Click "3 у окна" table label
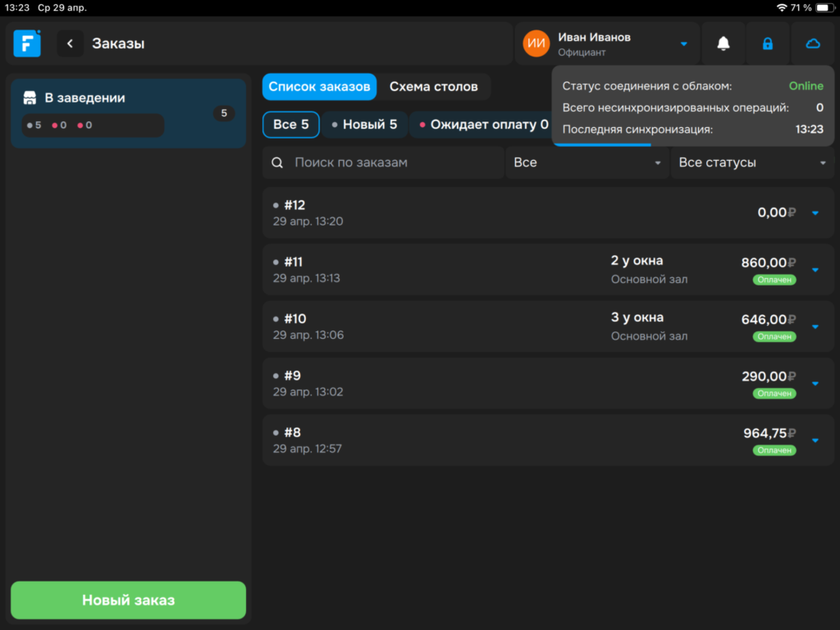This screenshot has height=630, width=840. (637, 317)
